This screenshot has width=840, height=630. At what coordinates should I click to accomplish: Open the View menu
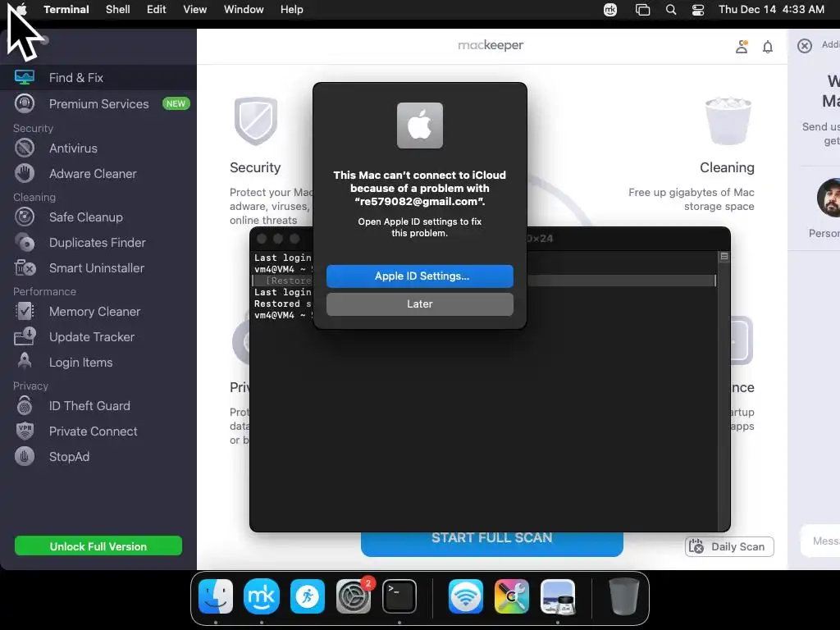195,10
